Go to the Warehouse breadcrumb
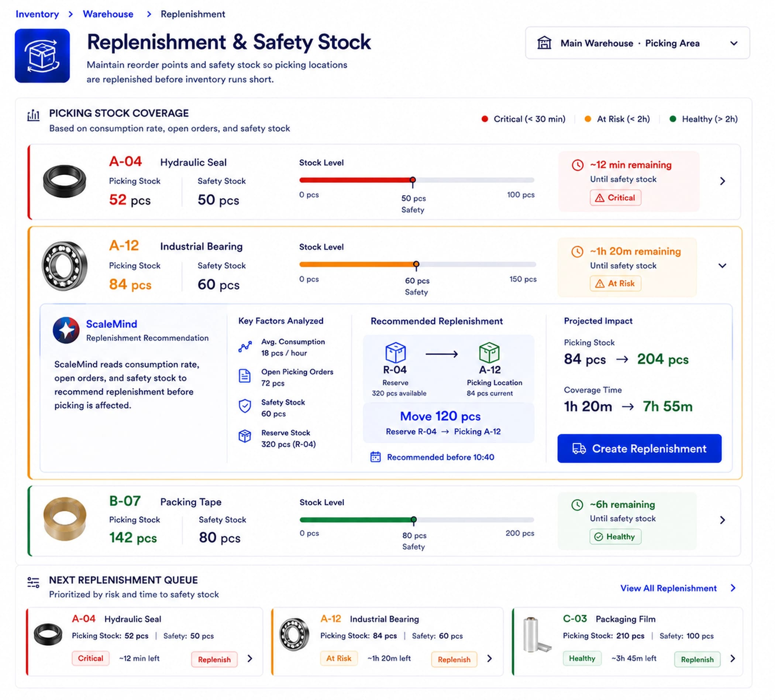The width and height of the screenshot is (775, 700). (108, 14)
